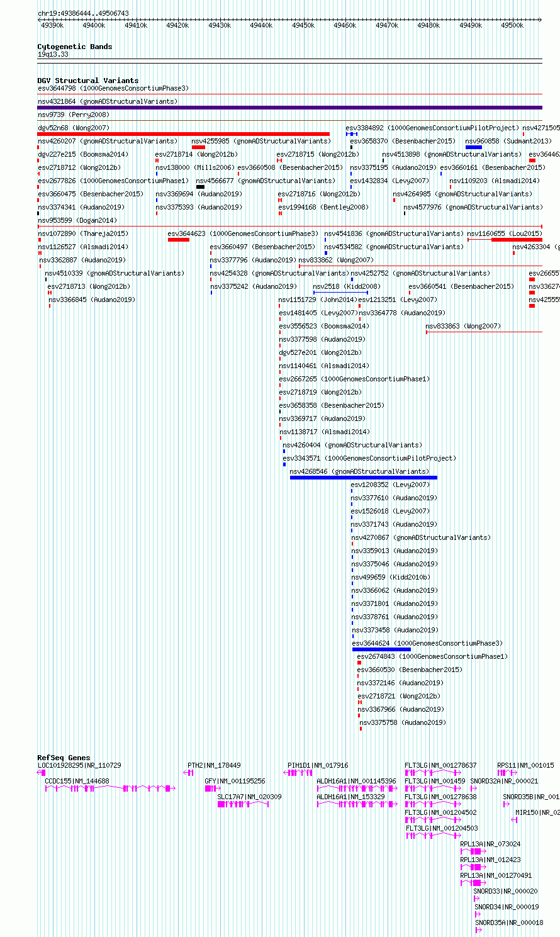The image size is (560, 937).
Task: Click nsv3375758 (Audano2019) variant
Action: 402,722
